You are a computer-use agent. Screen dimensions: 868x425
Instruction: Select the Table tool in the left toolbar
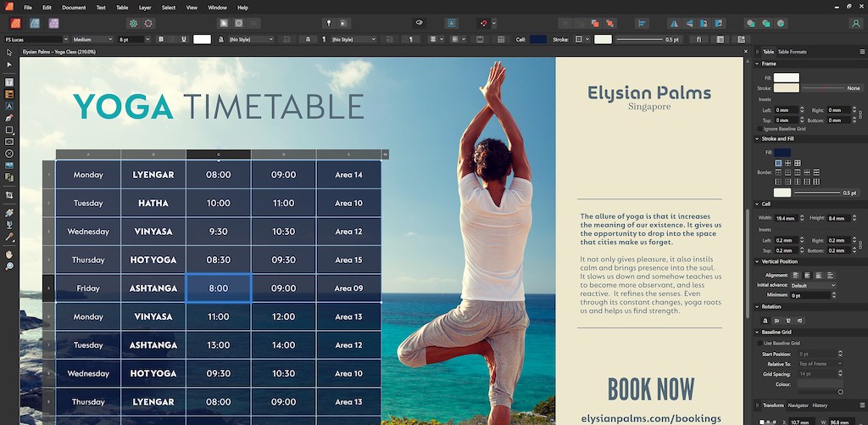[x=9, y=94]
